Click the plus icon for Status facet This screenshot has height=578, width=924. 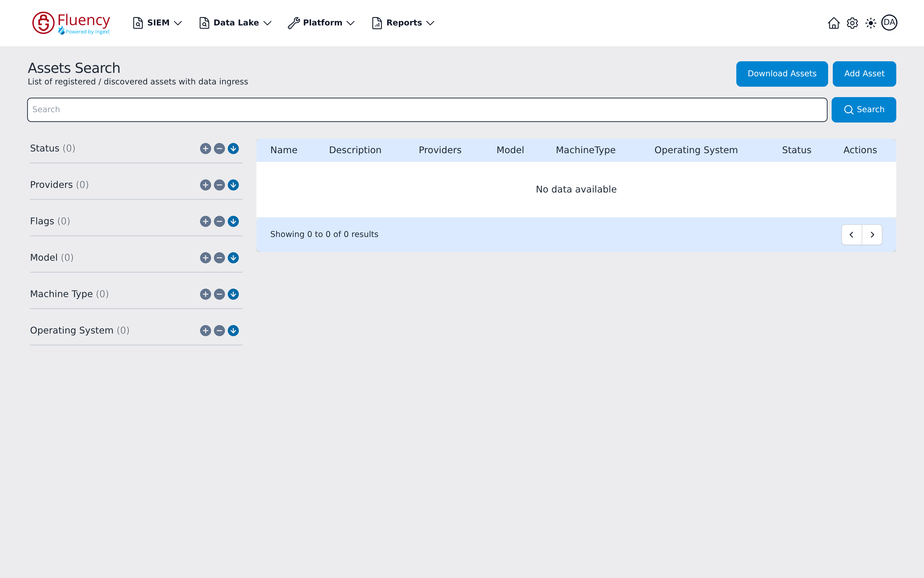(205, 148)
